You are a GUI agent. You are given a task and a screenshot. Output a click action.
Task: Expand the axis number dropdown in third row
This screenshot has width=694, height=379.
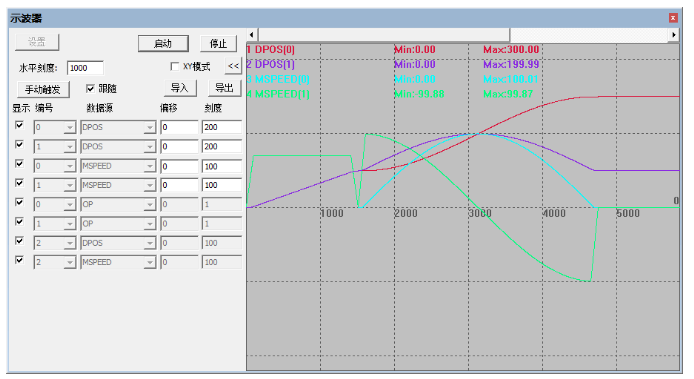(70, 166)
